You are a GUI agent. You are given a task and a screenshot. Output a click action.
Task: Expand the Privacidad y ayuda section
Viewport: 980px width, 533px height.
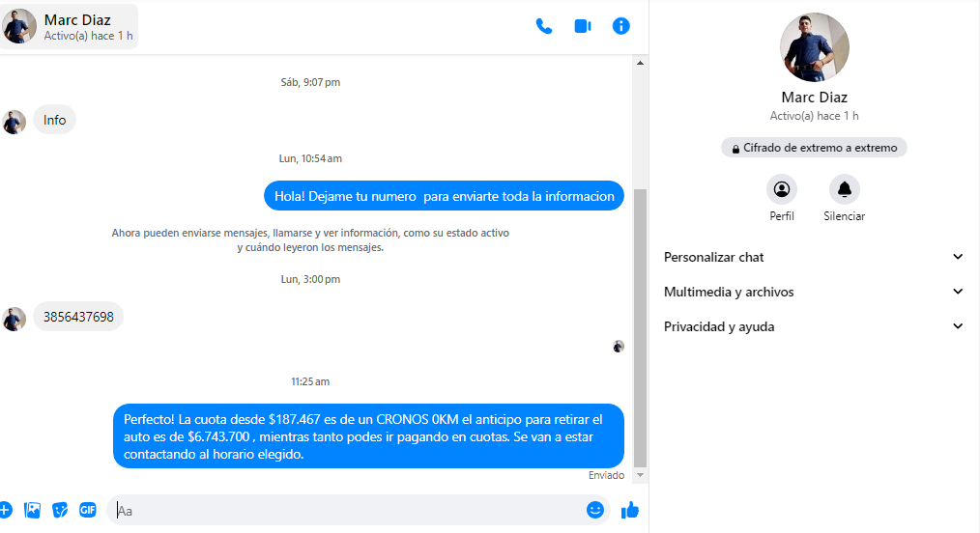[814, 326]
